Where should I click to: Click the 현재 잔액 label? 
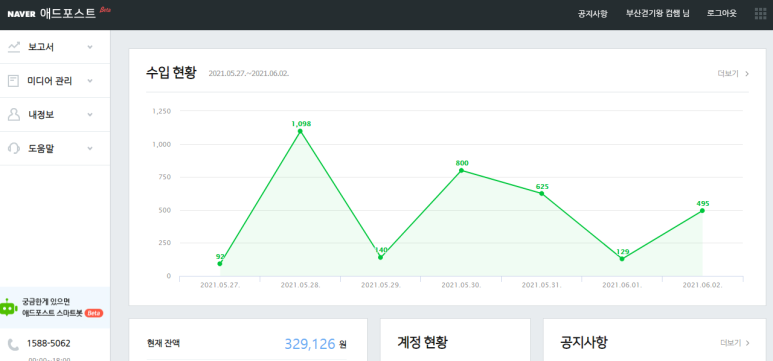pyautogui.click(x=163, y=343)
